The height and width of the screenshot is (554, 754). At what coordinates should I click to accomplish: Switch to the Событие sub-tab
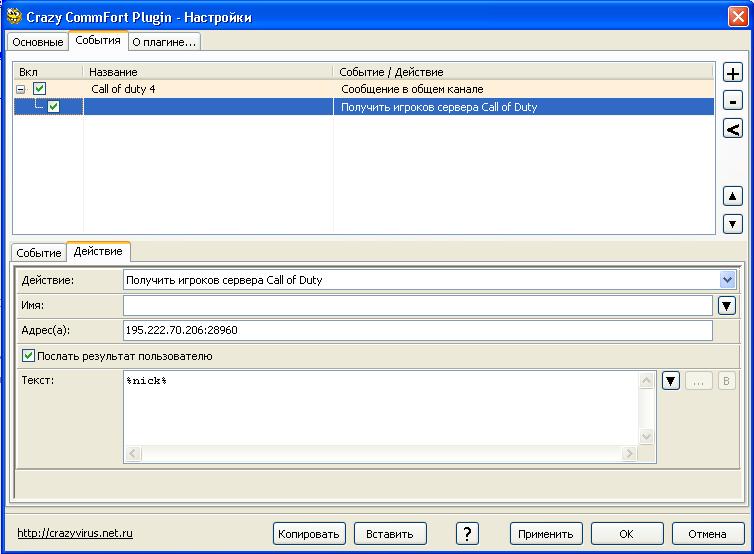39,253
